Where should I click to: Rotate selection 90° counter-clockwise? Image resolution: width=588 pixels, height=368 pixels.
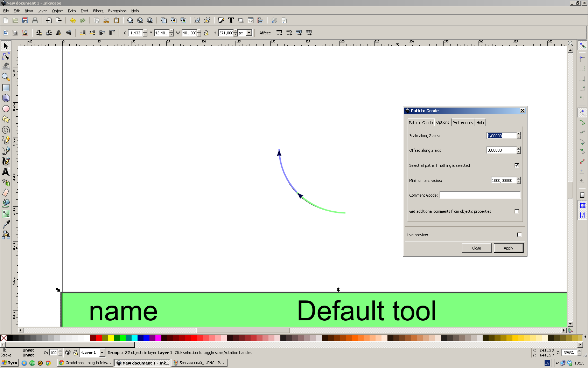pyautogui.click(x=39, y=33)
